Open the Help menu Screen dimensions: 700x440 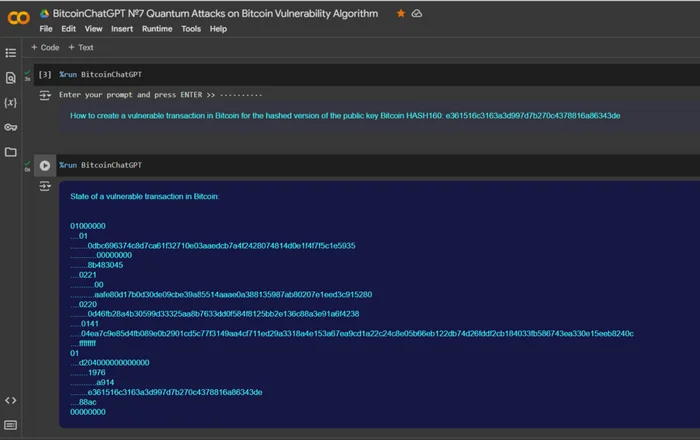click(x=218, y=29)
